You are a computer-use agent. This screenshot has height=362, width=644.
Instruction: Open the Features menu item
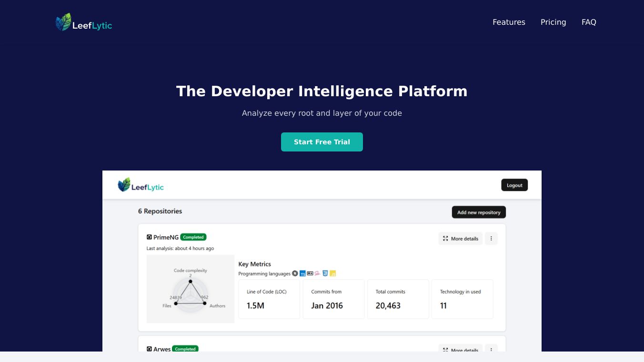click(509, 22)
